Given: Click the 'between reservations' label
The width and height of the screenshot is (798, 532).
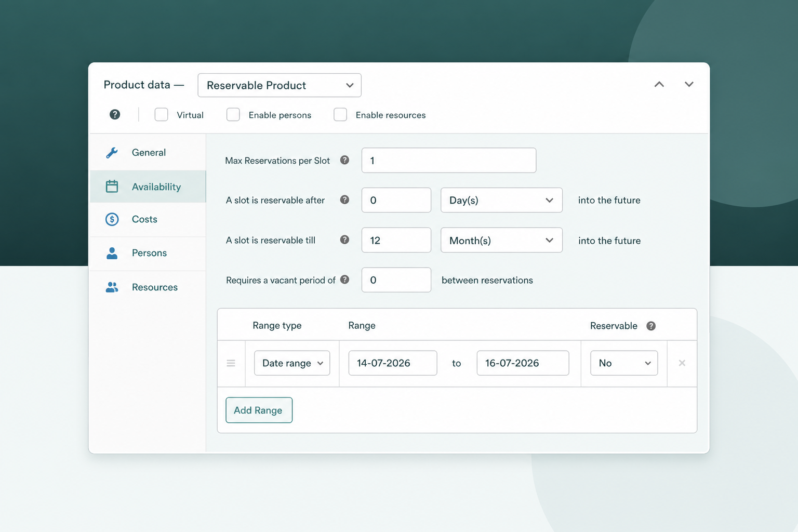Looking at the screenshot, I should (x=487, y=280).
